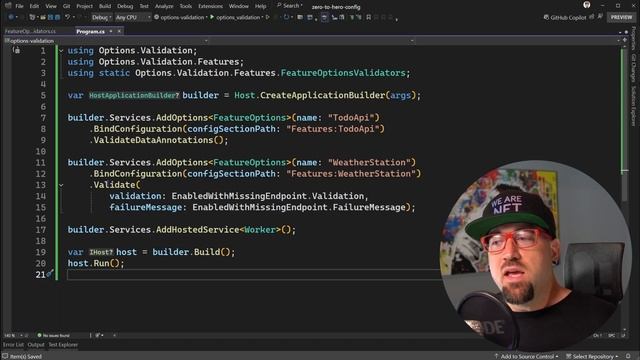Click the Save All toolbar icon
Image resolution: width=640 pixels, height=360 pixels.
click(x=58, y=18)
